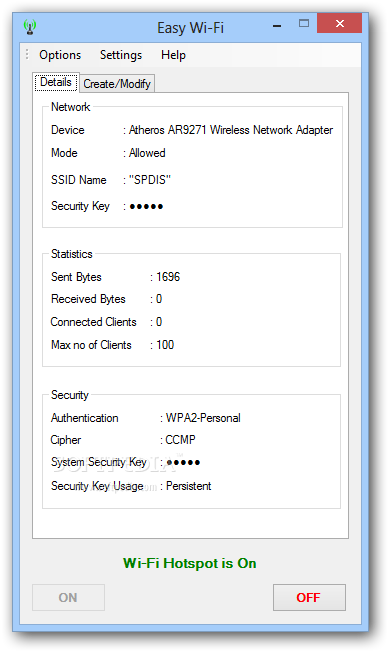Close the Easy Wi-Fi window
389x652 pixels.
(x=340, y=23)
